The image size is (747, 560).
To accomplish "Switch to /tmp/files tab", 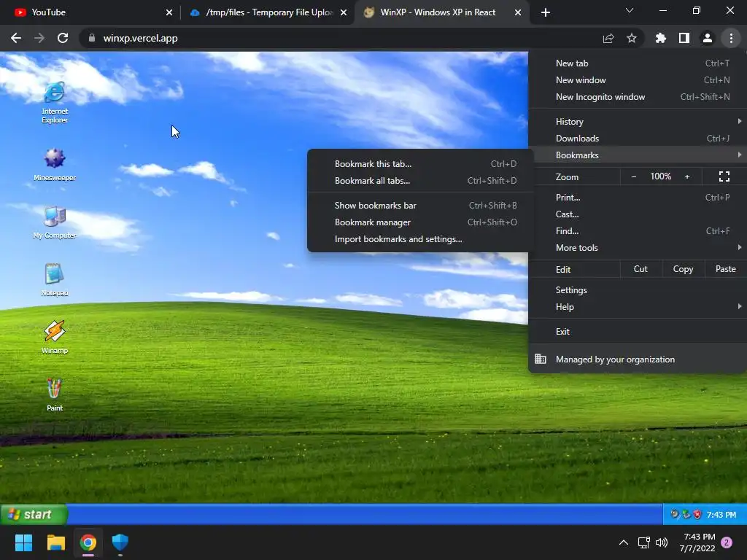I will (269, 12).
